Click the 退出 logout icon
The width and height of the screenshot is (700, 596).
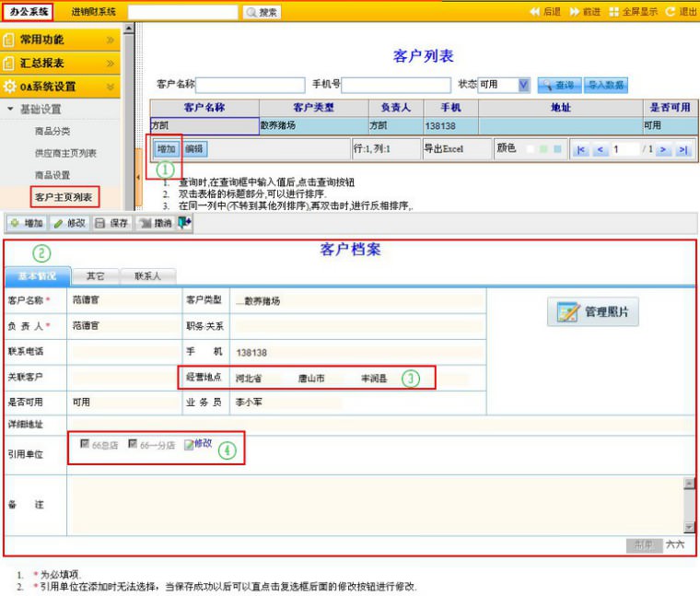(x=671, y=12)
